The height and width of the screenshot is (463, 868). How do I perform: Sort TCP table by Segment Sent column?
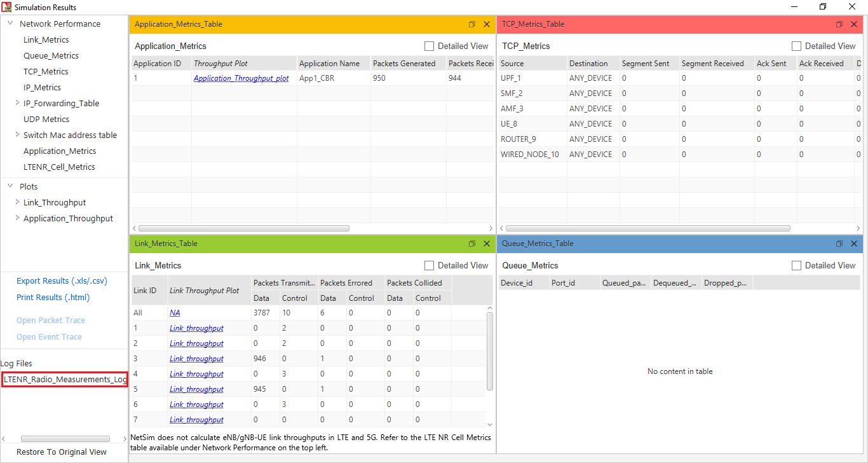click(x=649, y=64)
